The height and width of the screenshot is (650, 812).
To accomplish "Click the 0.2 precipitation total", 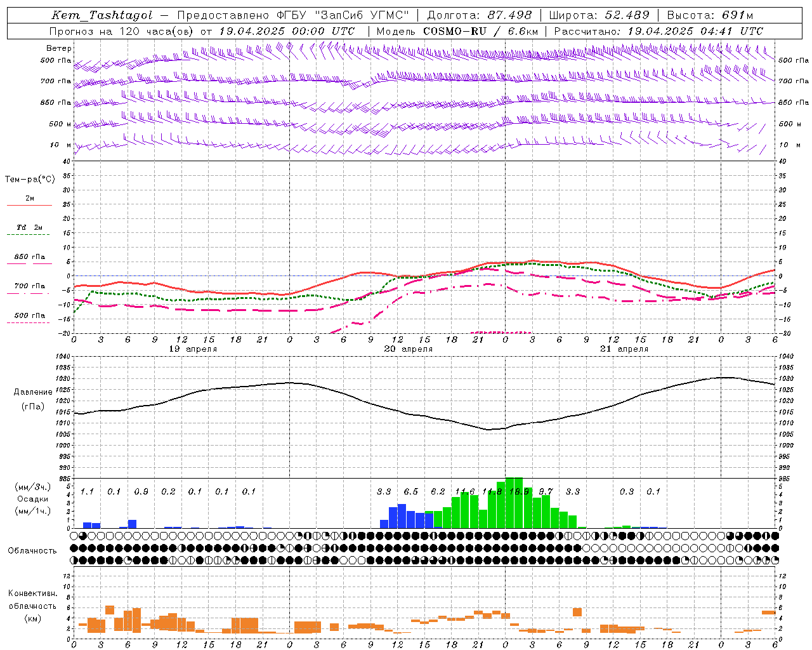I will coord(168,492).
